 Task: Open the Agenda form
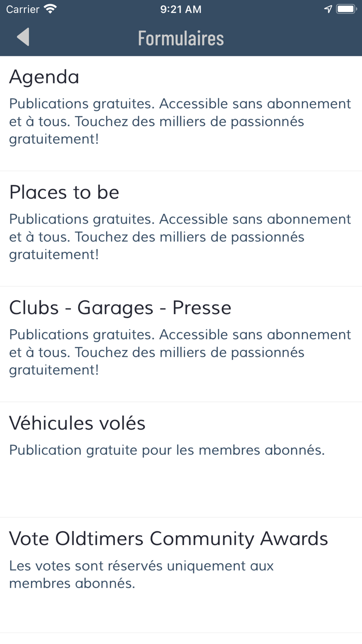(x=44, y=77)
